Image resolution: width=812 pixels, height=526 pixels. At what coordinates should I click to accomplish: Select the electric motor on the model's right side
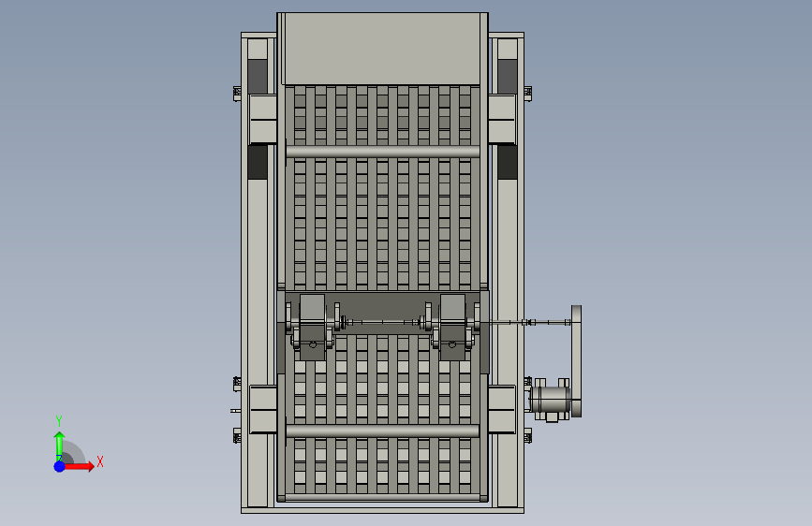click(x=550, y=400)
